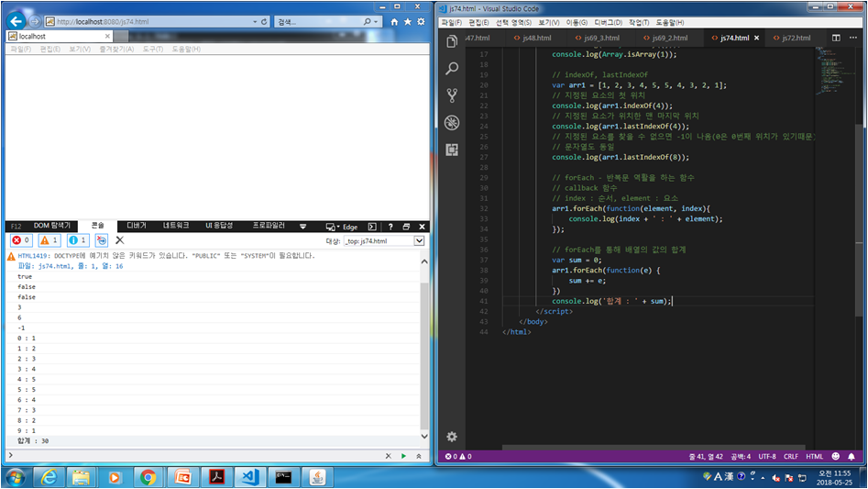Viewport: 868px width, 489px height.
Task: Show the F12 console panel toggle
Action: (372, 227)
